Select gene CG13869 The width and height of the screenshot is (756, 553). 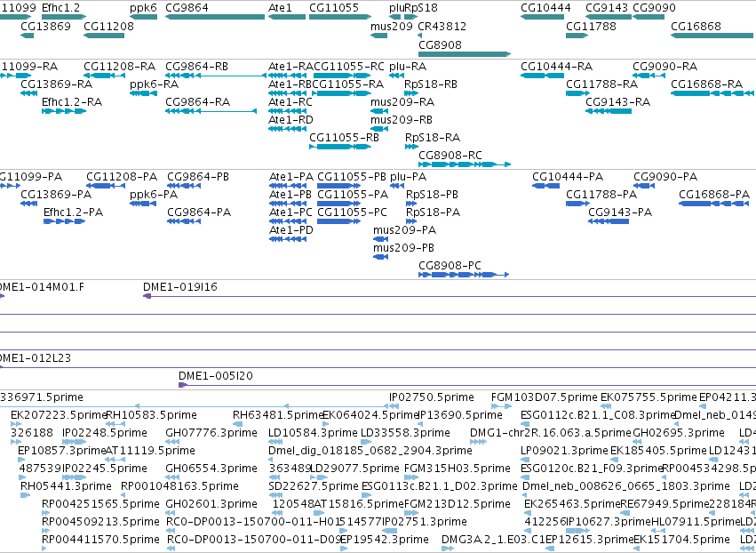(27, 36)
